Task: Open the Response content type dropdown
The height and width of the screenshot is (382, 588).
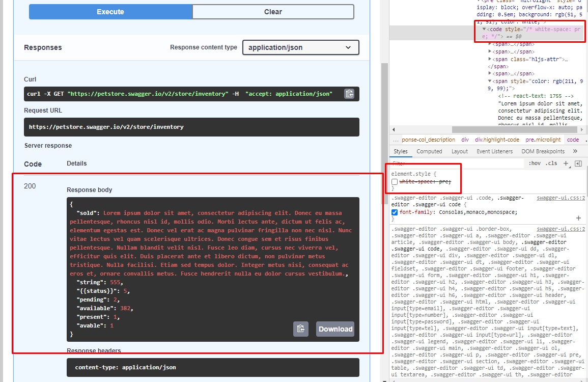Action: 300,47
